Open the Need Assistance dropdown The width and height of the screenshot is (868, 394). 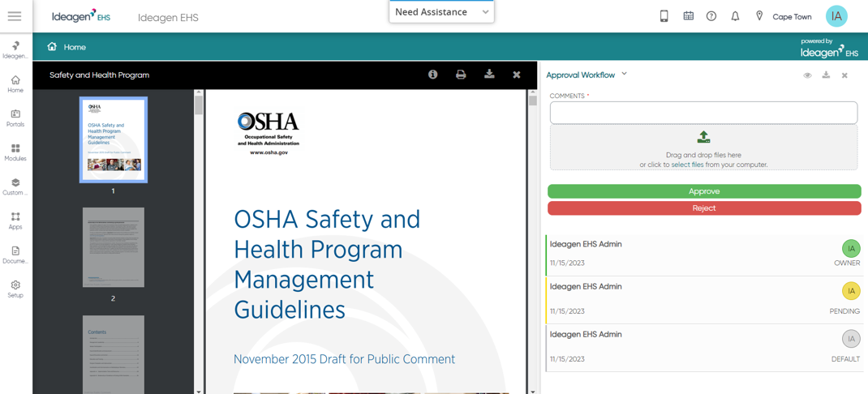[442, 12]
